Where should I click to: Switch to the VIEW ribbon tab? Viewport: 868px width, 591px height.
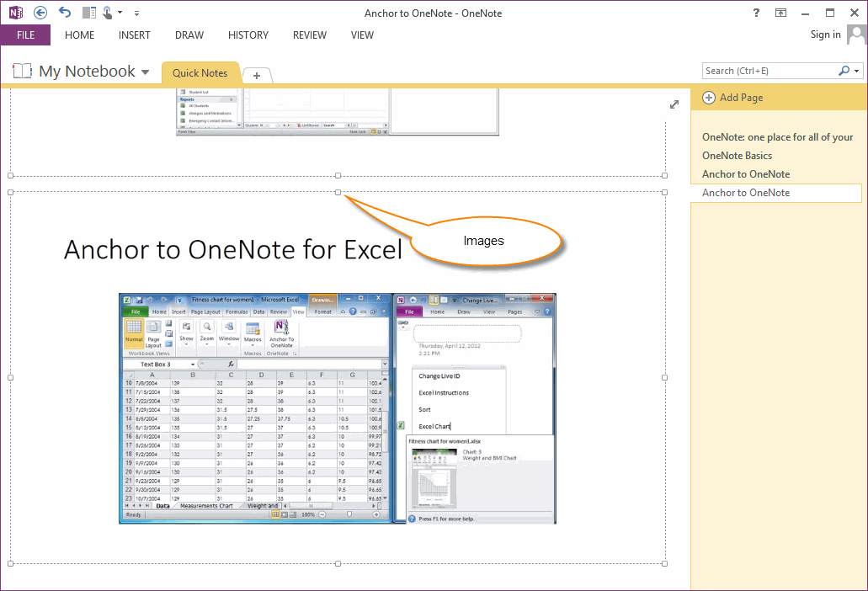[362, 35]
